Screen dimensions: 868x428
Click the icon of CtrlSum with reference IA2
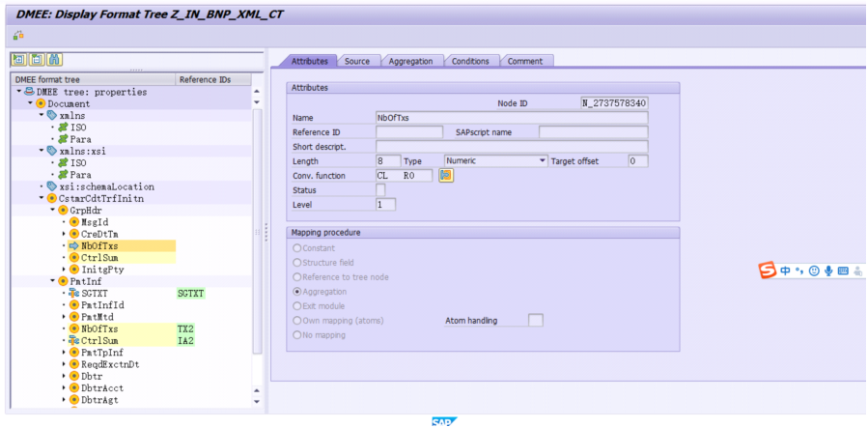pos(74,340)
